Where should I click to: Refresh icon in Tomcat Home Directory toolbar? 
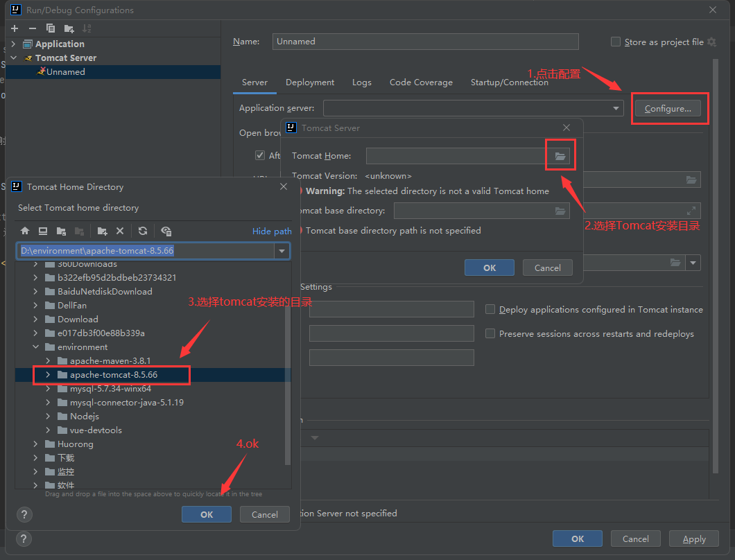coord(143,231)
